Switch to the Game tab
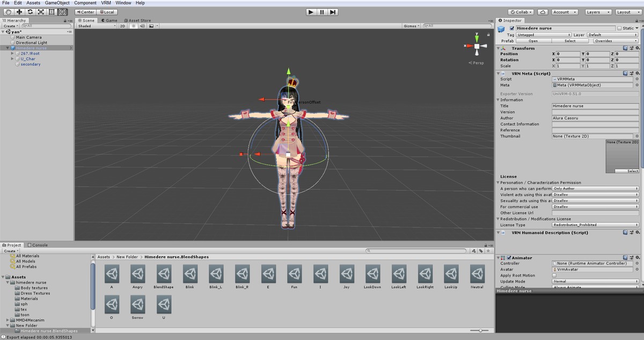The image size is (644, 340). [109, 20]
